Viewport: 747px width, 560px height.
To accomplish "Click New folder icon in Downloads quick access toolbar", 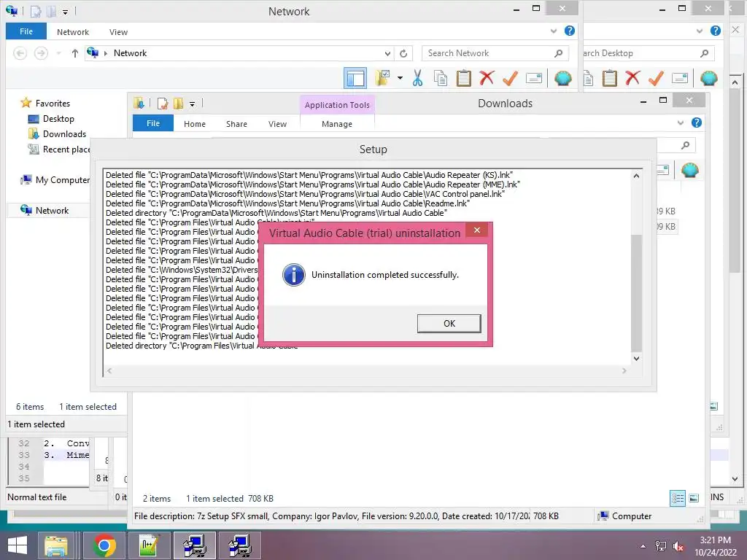I will [179, 104].
